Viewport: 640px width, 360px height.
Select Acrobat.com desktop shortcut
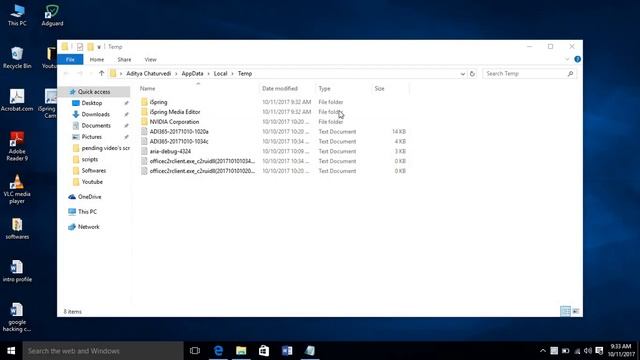pyautogui.click(x=17, y=100)
